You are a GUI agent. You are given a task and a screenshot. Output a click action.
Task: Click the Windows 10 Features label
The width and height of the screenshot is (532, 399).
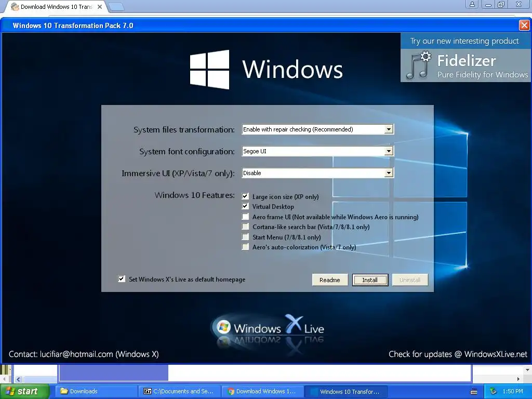(x=194, y=195)
